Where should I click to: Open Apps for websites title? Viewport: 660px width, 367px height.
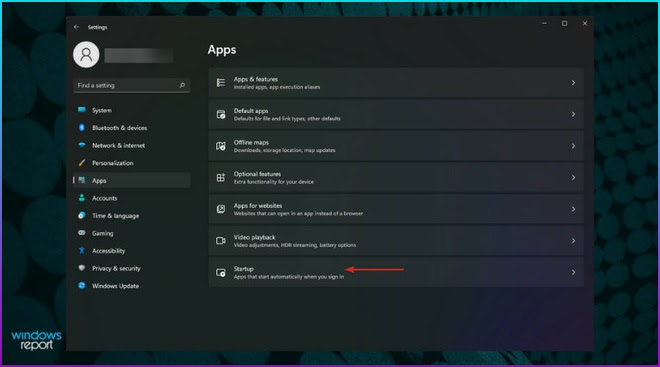point(258,205)
